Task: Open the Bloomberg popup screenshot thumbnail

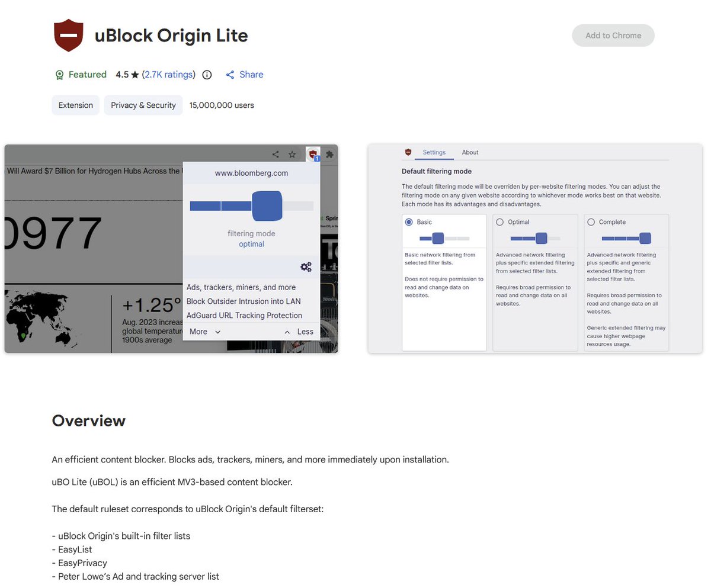Action: (171, 249)
